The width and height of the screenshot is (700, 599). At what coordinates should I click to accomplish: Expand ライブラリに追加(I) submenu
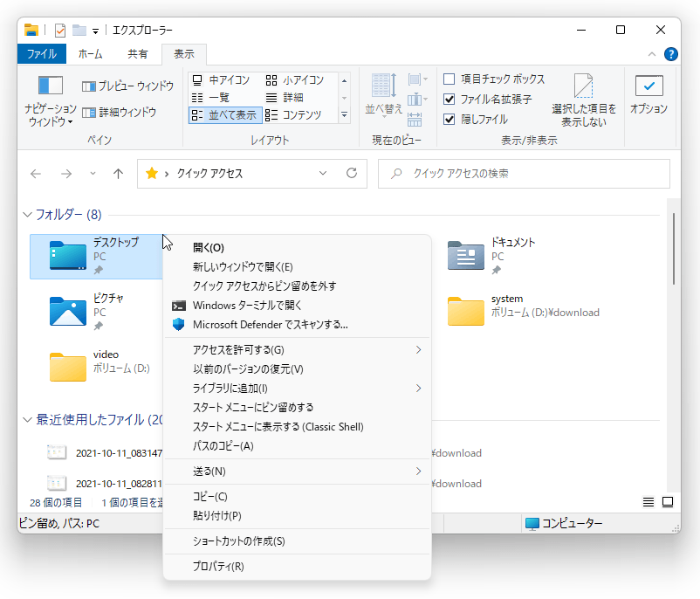point(297,389)
